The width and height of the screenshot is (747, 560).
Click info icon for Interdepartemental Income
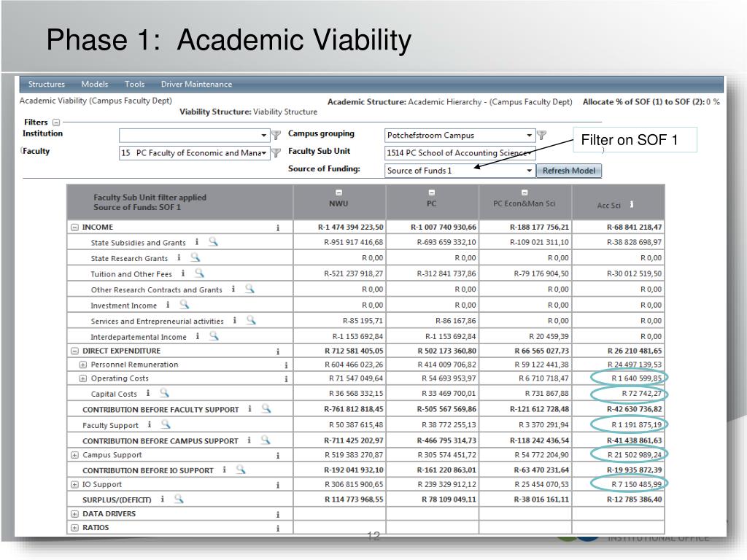[197, 336]
